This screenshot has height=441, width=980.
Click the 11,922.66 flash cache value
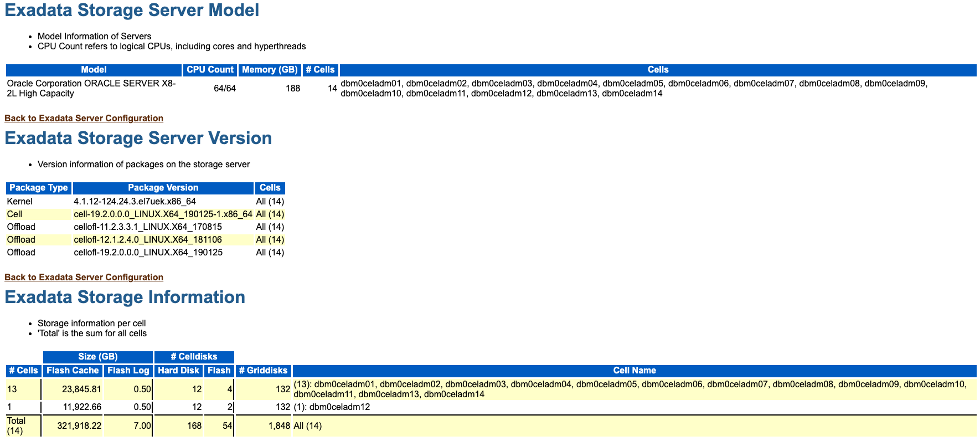[82, 407]
